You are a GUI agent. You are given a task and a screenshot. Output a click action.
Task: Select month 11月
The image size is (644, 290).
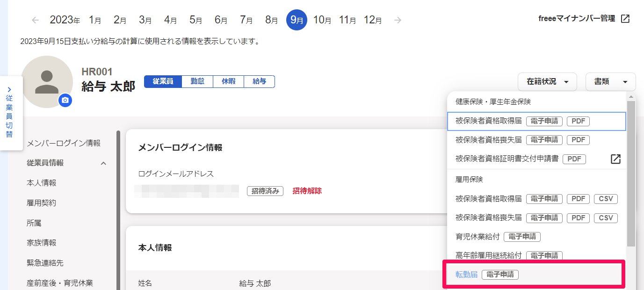[348, 20]
